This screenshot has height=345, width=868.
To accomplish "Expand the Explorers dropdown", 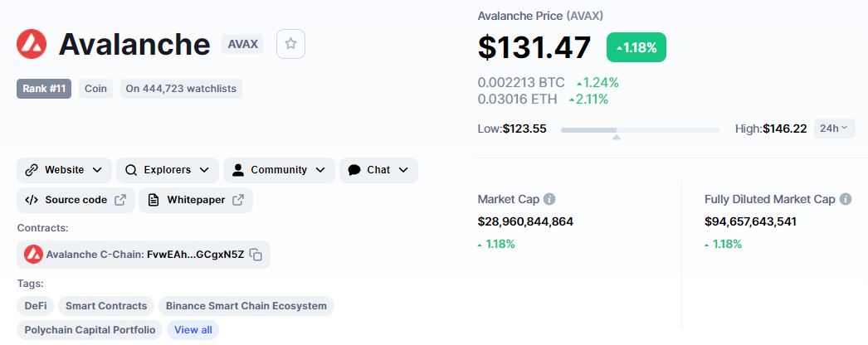I will click(167, 170).
